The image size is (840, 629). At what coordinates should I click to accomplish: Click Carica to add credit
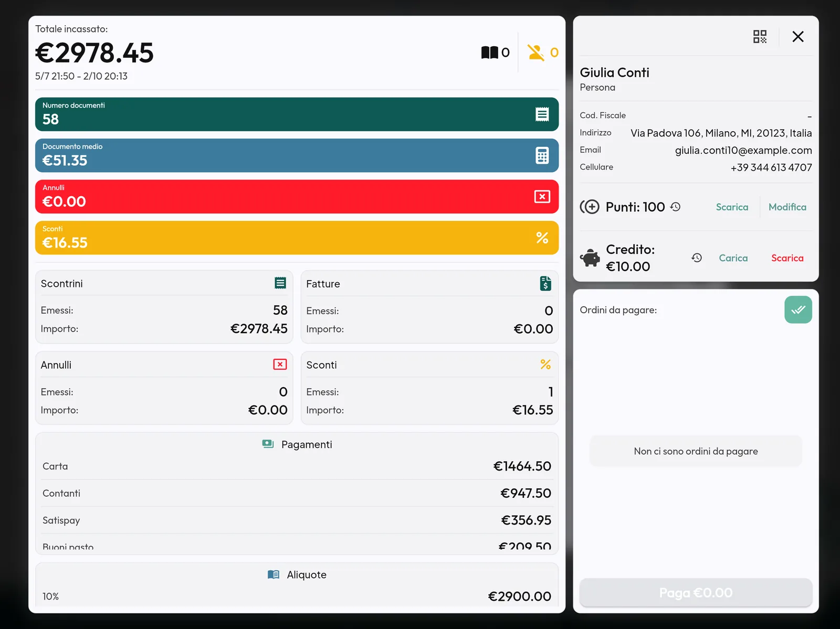(733, 258)
